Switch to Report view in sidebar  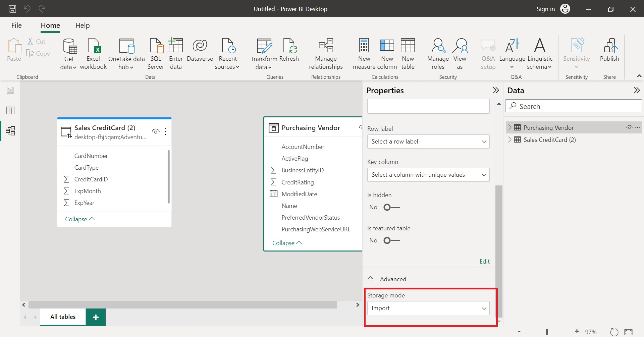(x=10, y=91)
